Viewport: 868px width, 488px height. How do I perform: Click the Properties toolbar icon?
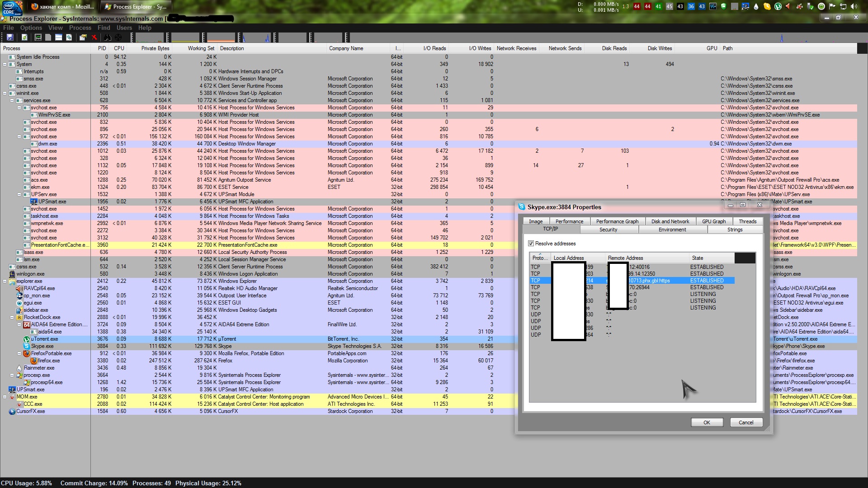[83, 38]
